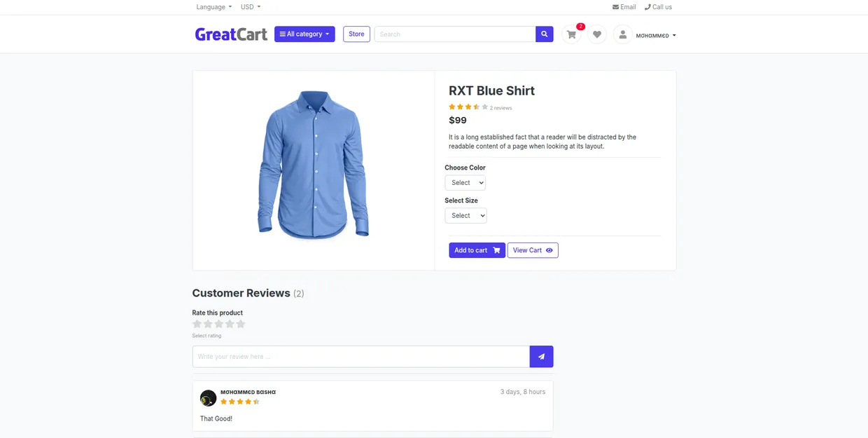Click the Email link
Image resolution: width=868 pixels, height=438 pixels.
click(x=624, y=7)
